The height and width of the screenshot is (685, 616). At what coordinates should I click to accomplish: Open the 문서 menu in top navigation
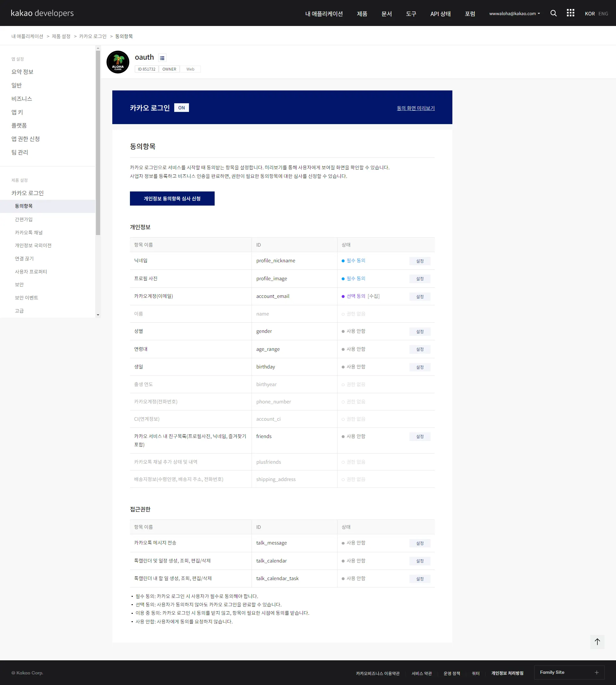386,13
